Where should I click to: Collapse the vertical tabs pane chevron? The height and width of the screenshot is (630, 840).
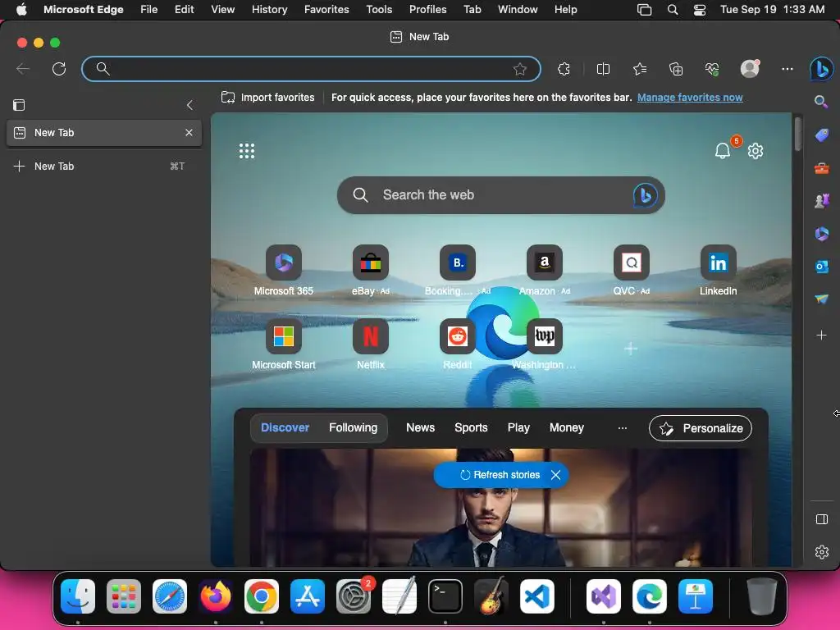pyautogui.click(x=189, y=105)
